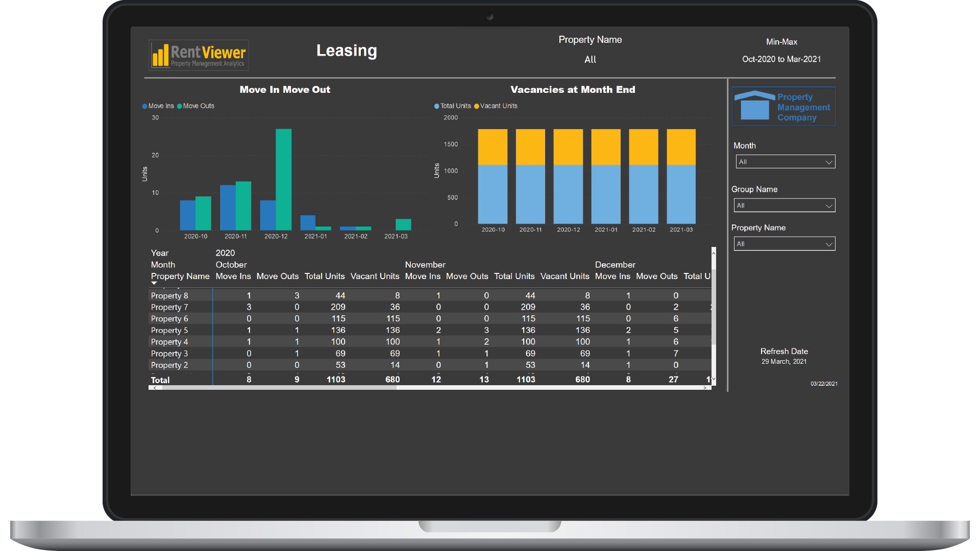Click the Vacant Units legend marker
The height and width of the screenshot is (551, 980).
click(477, 106)
